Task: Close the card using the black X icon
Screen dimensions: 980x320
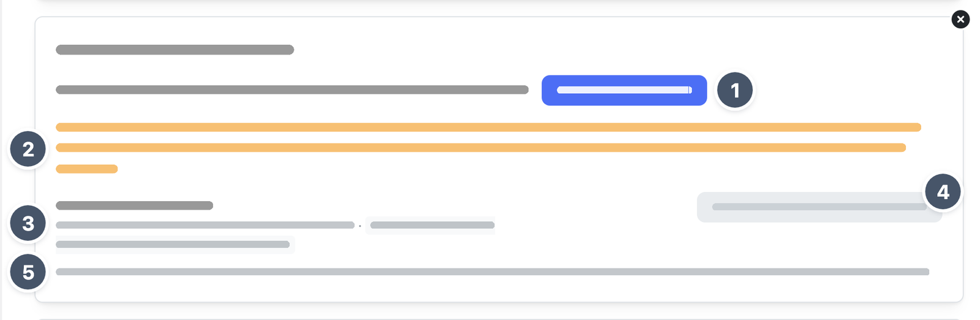Action: [960, 20]
